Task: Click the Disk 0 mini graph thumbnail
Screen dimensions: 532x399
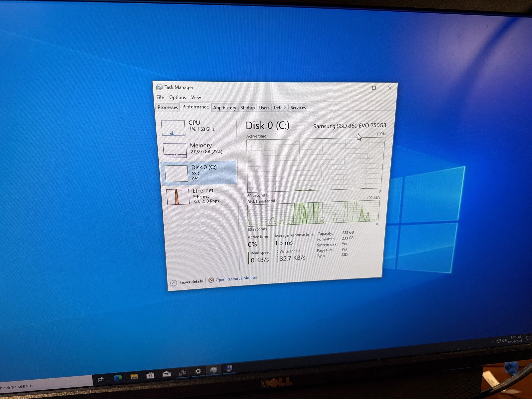Action: [x=176, y=174]
